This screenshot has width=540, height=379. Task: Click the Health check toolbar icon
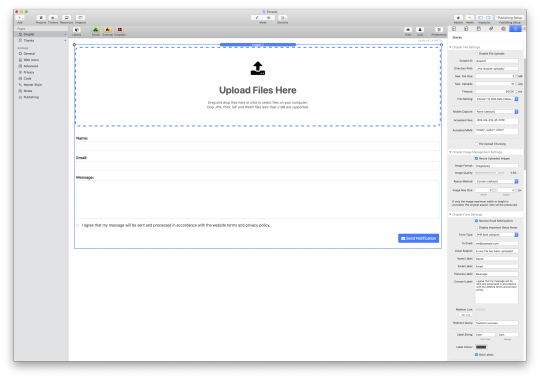pos(469,18)
